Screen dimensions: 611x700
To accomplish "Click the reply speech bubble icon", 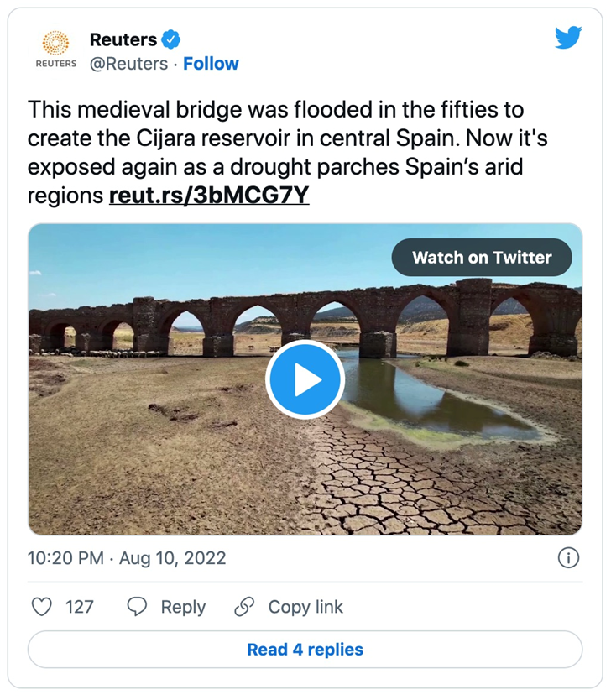I will (x=138, y=607).
